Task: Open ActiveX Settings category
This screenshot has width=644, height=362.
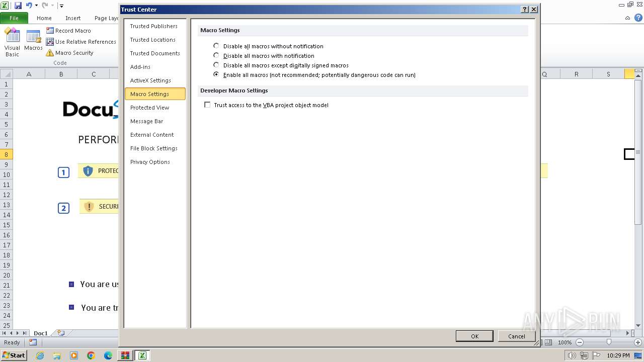Action: click(155, 80)
